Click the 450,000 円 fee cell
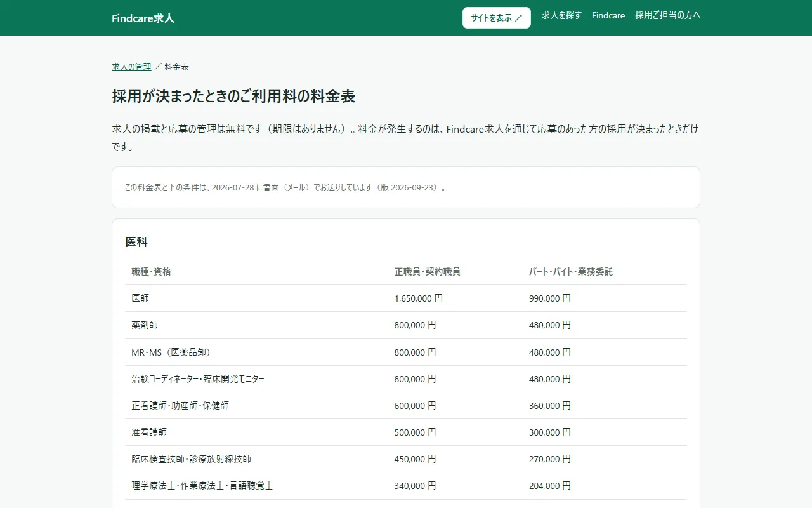The image size is (812, 508). [x=416, y=459]
